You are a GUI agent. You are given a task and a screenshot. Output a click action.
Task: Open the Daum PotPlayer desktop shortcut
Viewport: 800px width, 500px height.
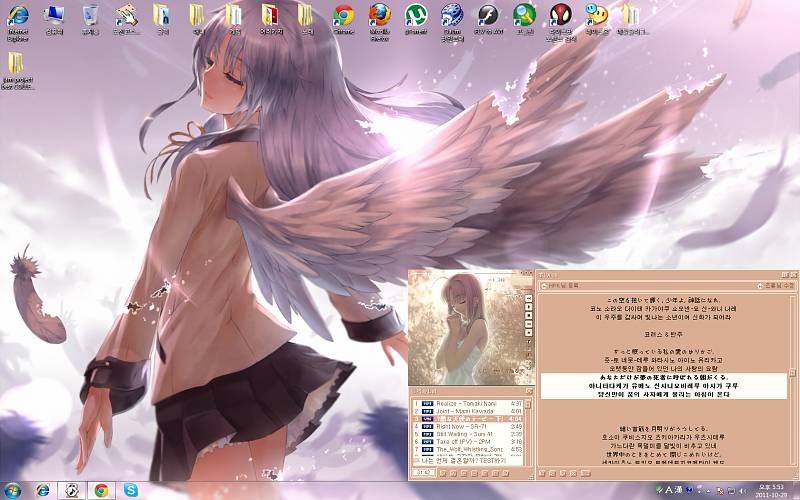(452, 17)
